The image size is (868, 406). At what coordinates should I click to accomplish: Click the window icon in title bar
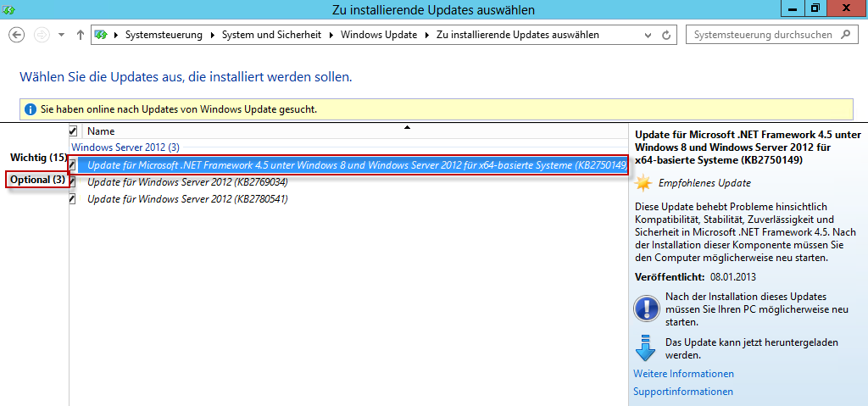9,9
